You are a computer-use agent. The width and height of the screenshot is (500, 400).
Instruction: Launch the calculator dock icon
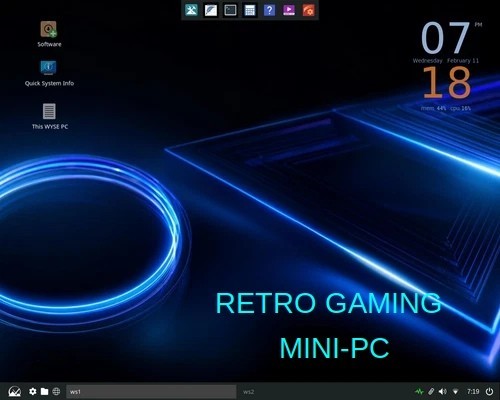pos(250,10)
